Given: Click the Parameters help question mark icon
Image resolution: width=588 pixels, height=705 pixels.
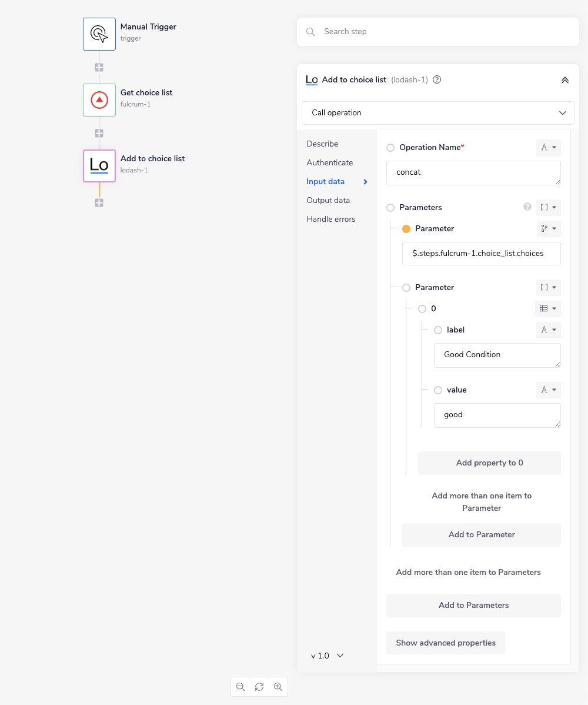Looking at the screenshot, I should coord(527,207).
